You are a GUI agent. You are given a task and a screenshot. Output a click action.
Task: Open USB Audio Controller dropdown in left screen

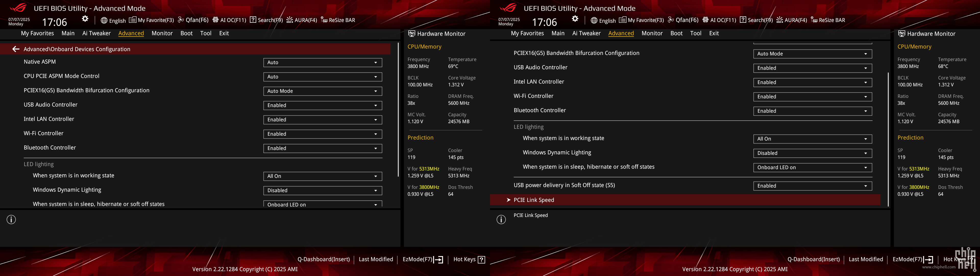tap(323, 105)
